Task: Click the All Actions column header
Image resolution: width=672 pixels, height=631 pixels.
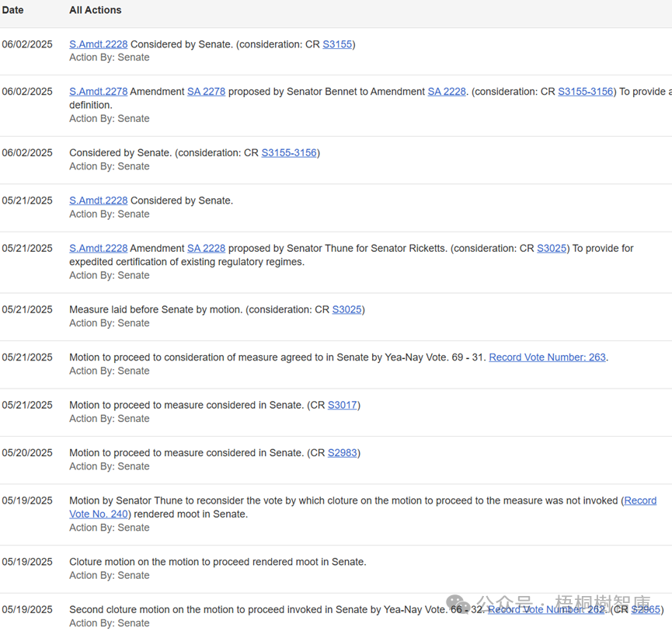Action: pos(95,10)
